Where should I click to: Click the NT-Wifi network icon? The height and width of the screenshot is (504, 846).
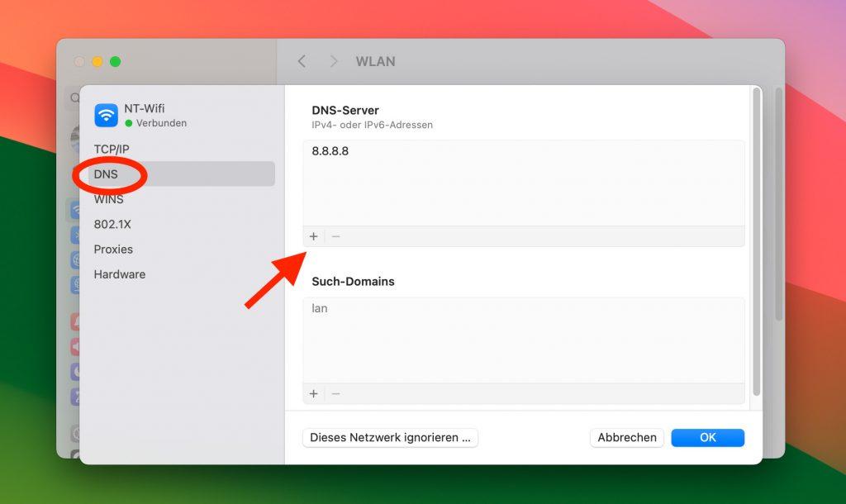point(107,115)
